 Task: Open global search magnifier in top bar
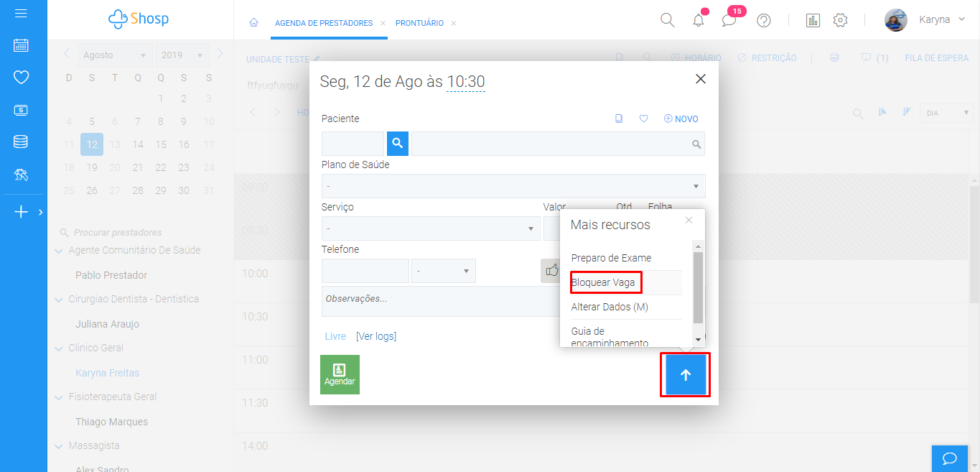pyautogui.click(x=667, y=20)
